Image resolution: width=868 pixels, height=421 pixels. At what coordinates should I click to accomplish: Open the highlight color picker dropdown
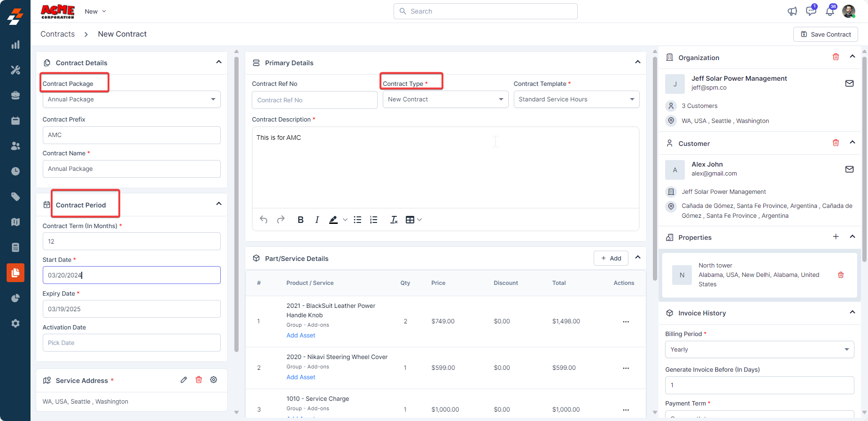345,220
